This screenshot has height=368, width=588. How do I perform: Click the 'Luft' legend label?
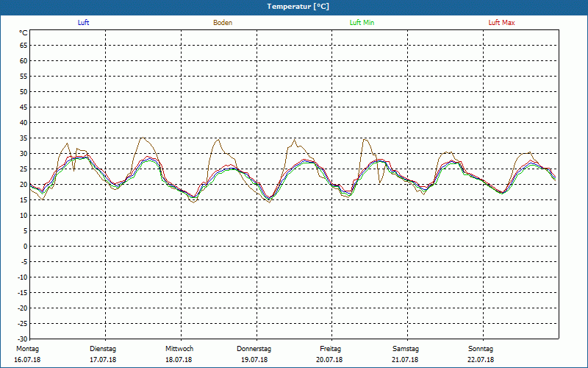coord(83,23)
